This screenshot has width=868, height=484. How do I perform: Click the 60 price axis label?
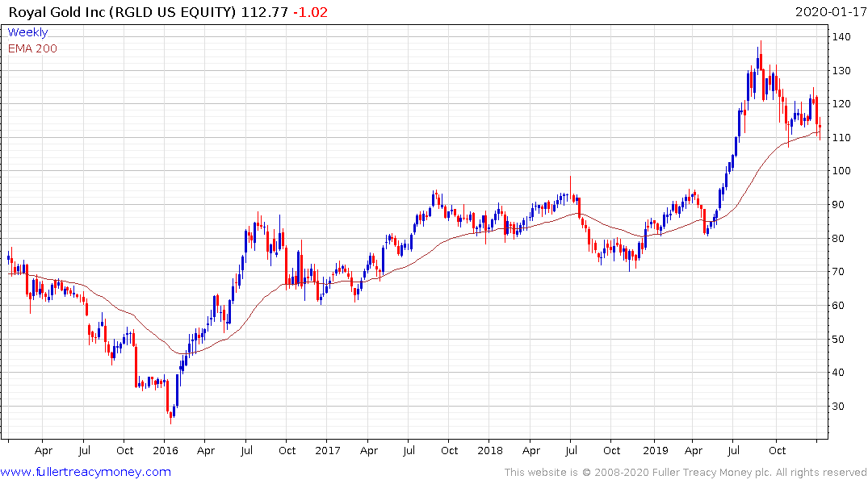click(837, 306)
